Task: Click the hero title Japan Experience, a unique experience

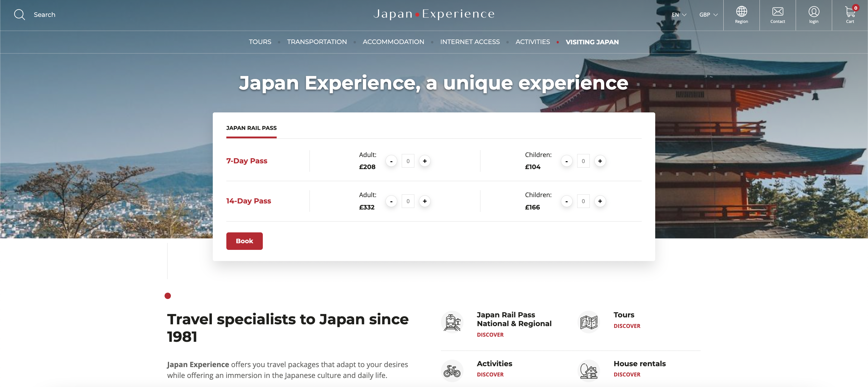Action: (x=434, y=83)
